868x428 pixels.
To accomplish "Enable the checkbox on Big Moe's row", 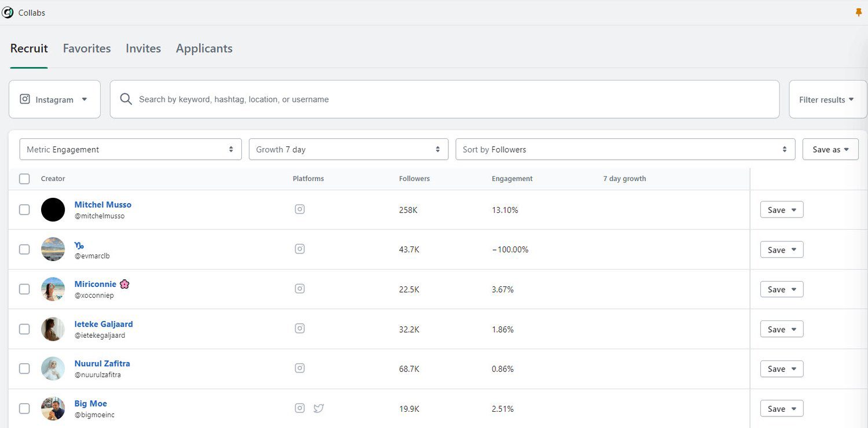I will pos(24,408).
